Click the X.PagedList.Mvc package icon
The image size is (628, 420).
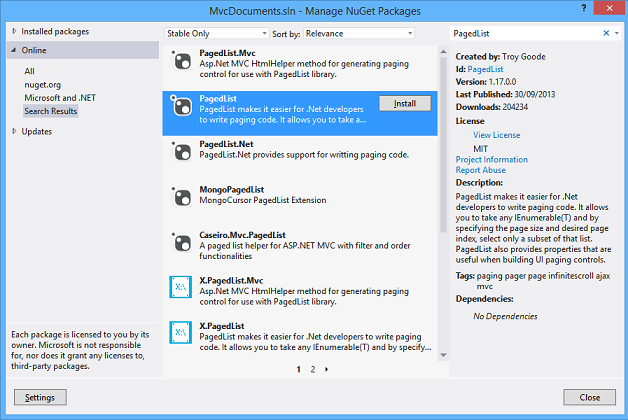(180, 287)
